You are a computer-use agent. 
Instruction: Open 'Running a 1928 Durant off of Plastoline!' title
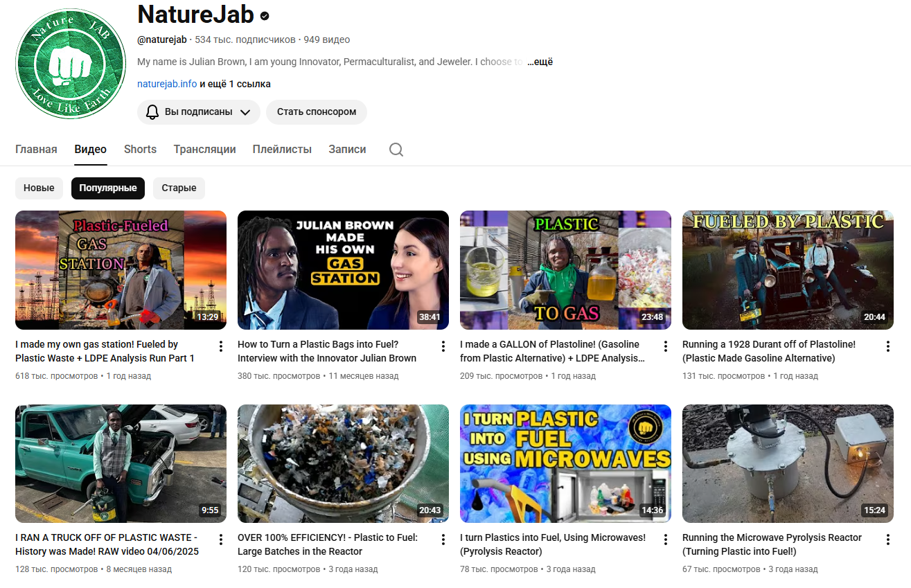(769, 351)
